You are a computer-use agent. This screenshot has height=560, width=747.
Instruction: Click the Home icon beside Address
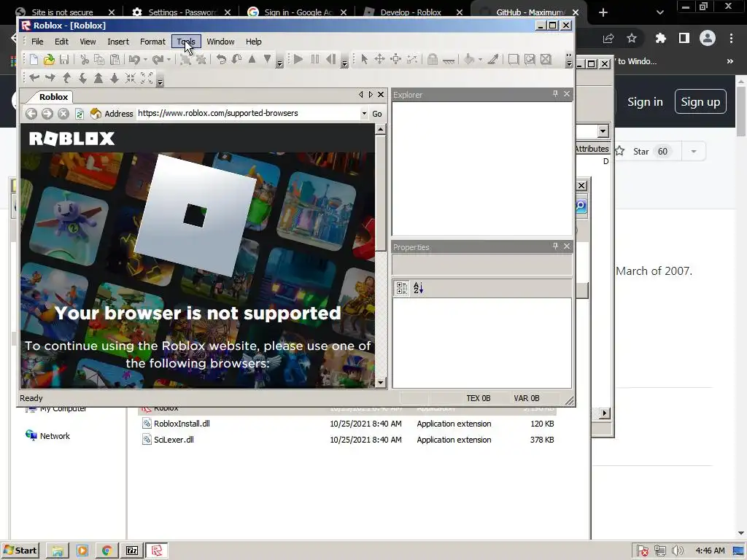tap(96, 113)
